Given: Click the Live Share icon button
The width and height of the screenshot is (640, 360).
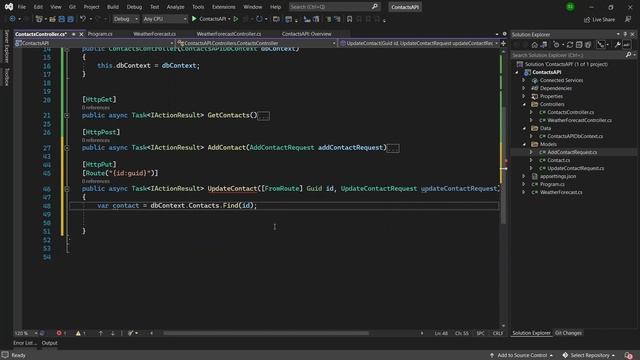Looking at the screenshot, I should click(x=600, y=19).
